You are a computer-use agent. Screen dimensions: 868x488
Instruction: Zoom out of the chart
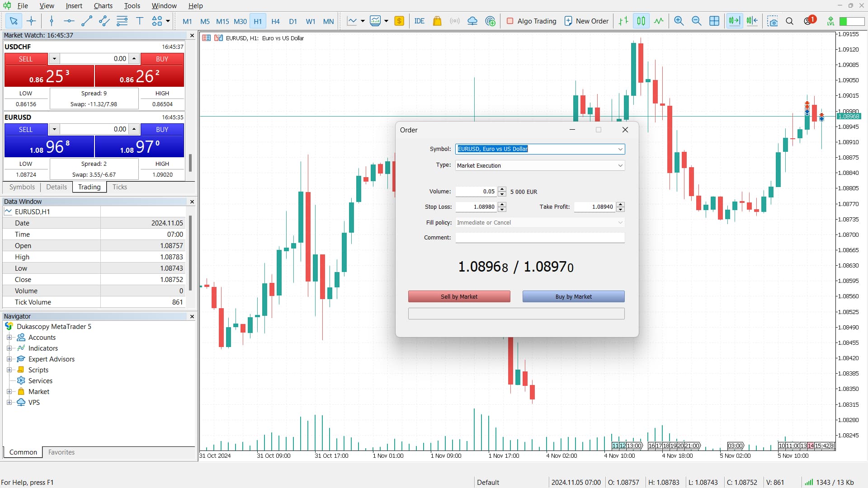[x=697, y=21]
